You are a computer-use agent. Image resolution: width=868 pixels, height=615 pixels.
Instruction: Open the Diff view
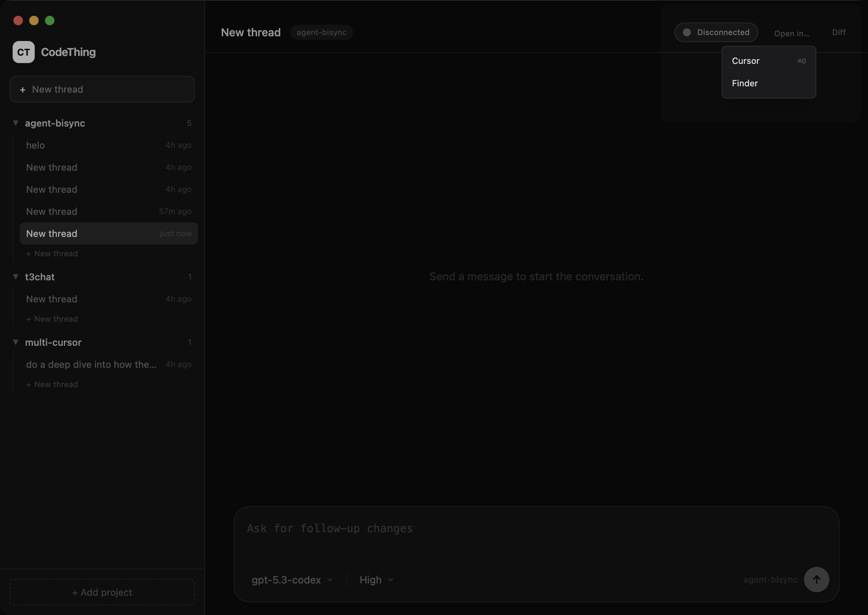coord(839,32)
